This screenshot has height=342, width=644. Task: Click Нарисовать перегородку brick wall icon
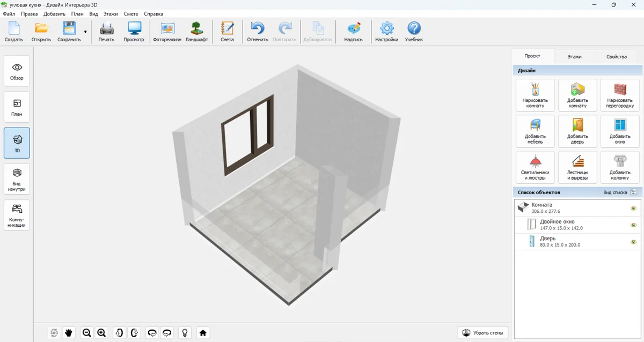620,95
